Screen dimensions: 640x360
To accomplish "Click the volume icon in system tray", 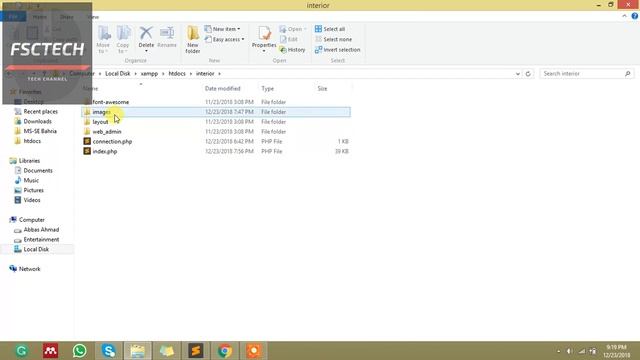I will (569, 351).
